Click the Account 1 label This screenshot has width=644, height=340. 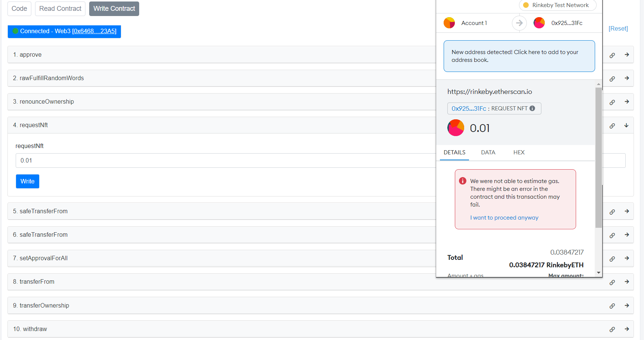click(474, 23)
